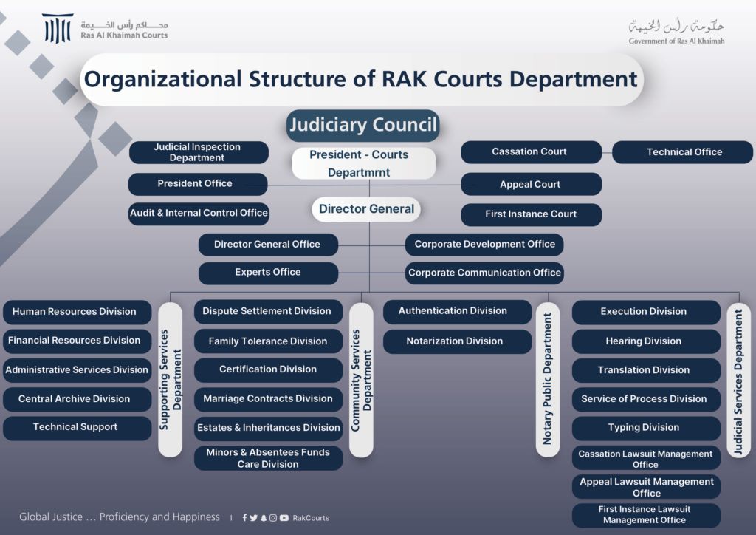The height and width of the screenshot is (535, 756).
Task: Select Human Resources Division
Action: pos(76,312)
